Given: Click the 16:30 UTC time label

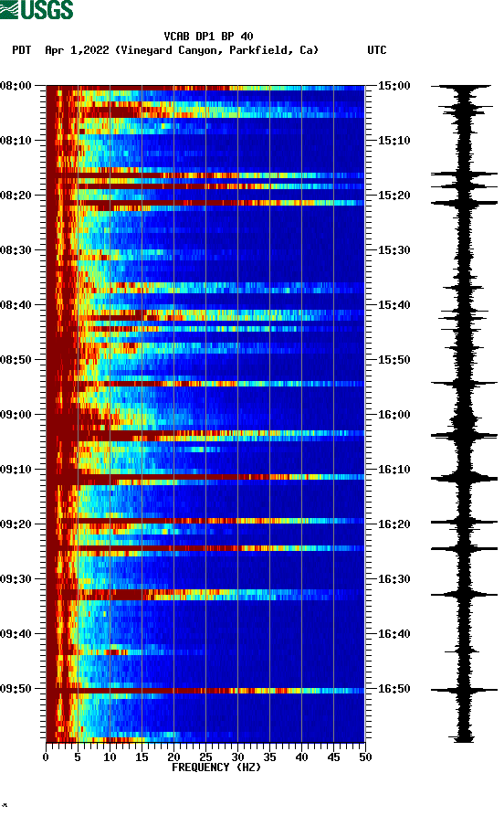Looking at the screenshot, I should [x=394, y=579].
